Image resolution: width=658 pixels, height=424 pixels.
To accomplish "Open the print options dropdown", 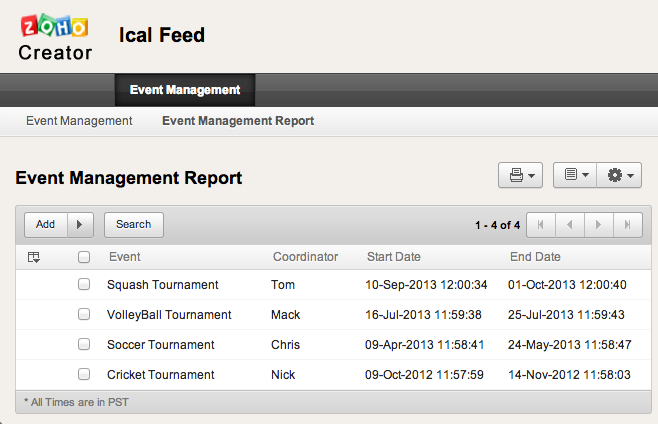I will 520,175.
